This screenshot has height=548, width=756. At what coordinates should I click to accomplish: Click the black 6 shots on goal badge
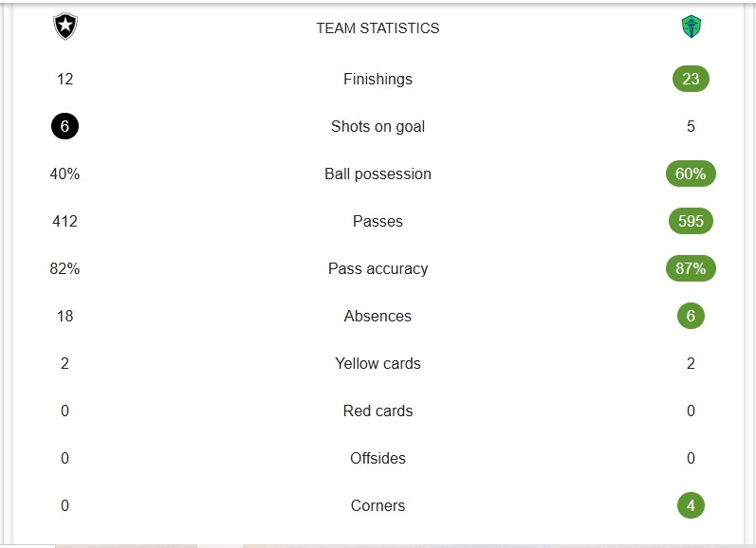tap(65, 126)
